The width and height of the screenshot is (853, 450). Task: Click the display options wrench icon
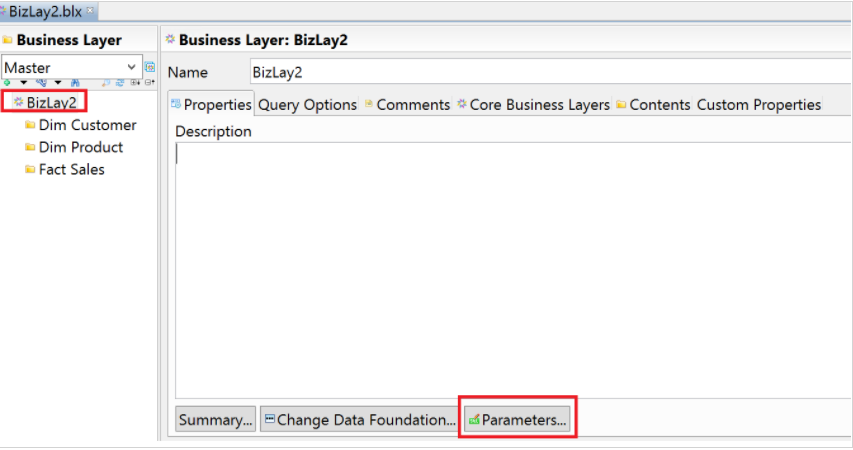(41, 83)
